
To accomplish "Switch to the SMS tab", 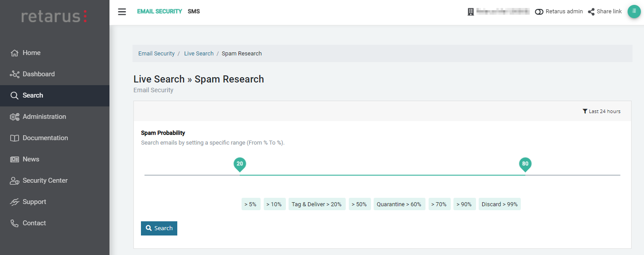I will [194, 12].
